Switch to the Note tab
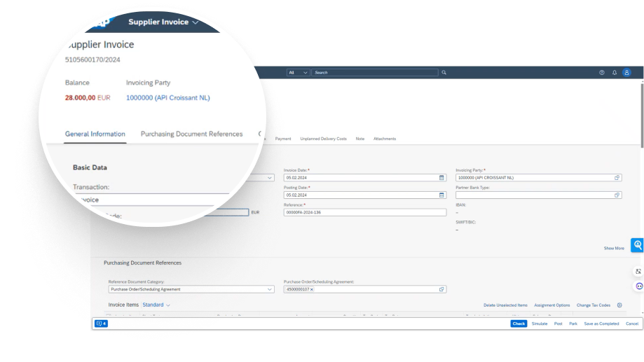This screenshot has height=362, width=644. click(359, 139)
